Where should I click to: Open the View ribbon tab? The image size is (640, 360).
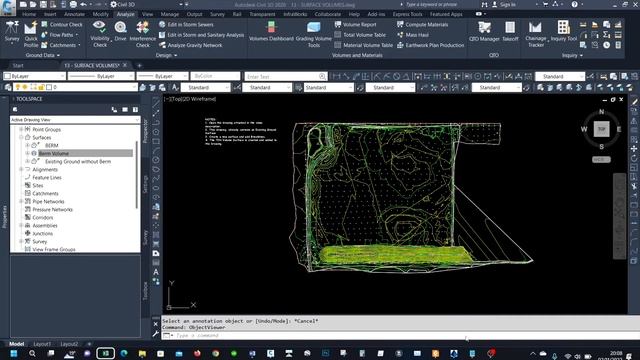(x=148, y=14)
